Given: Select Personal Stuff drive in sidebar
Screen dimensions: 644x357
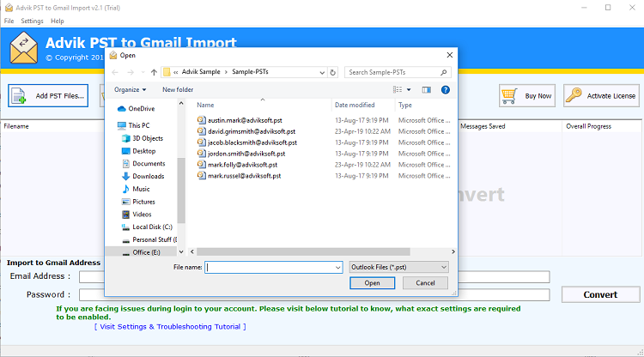Looking at the screenshot, I should click(x=149, y=239).
